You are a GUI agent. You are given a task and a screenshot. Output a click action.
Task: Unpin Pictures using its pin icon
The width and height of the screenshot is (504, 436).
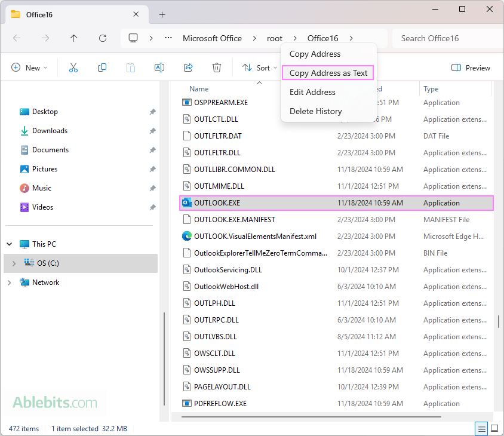[x=153, y=169]
